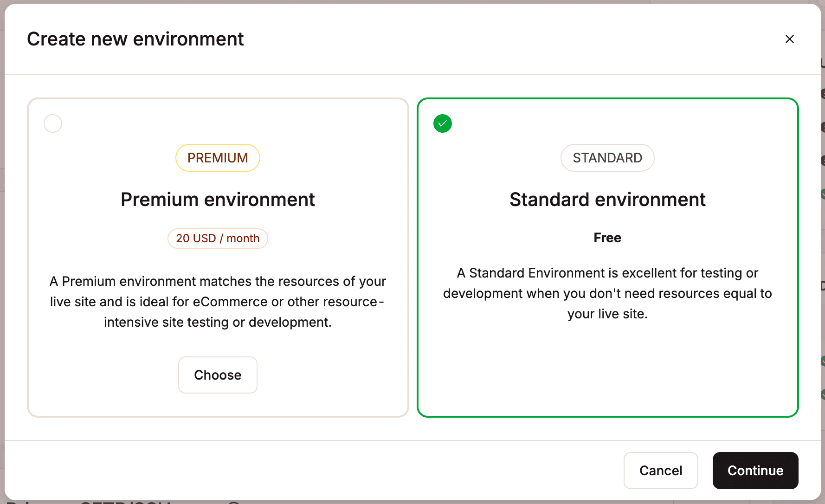Click the 20 USD / month price tag
The height and width of the screenshot is (504, 825).
218,238
